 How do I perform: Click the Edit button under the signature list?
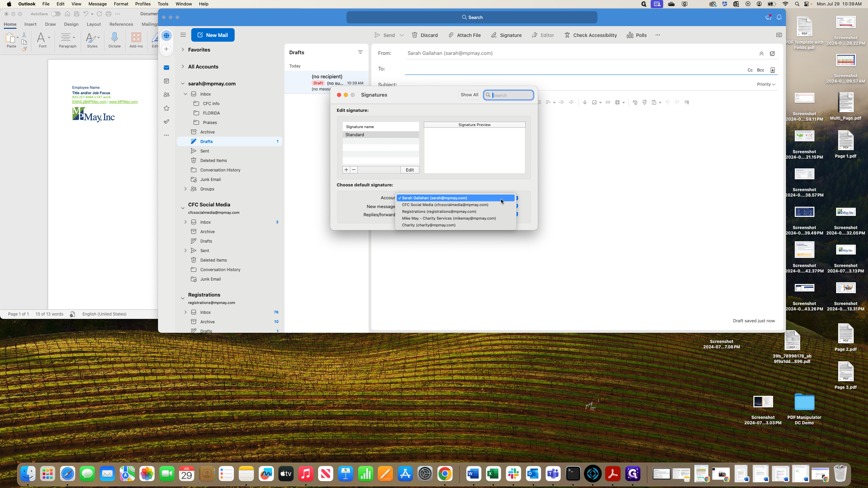(x=410, y=170)
